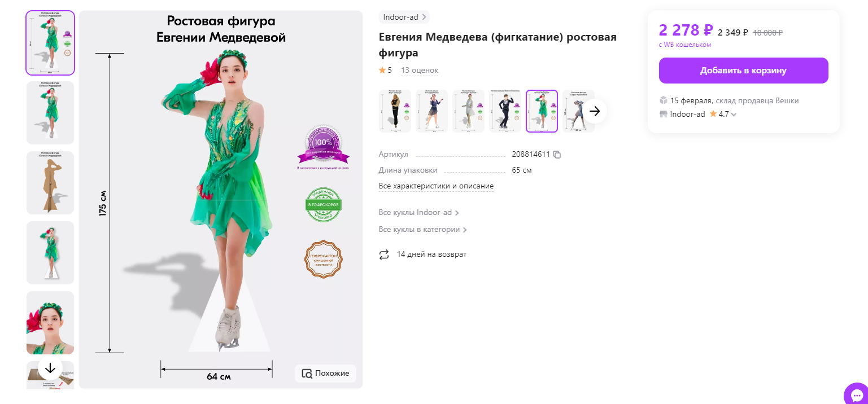Click the seller shop icon beside Indoor-ad
The width and height of the screenshot is (868, 404).
[x=664, y=114]
